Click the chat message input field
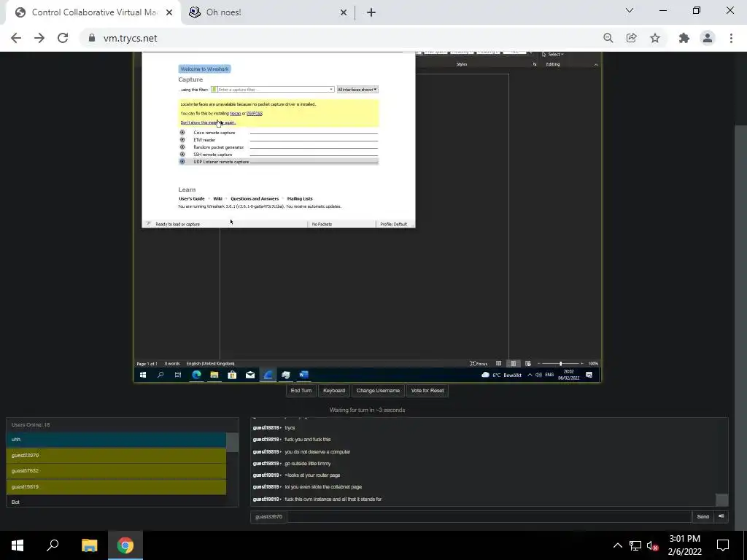 [x=489, y=516]
